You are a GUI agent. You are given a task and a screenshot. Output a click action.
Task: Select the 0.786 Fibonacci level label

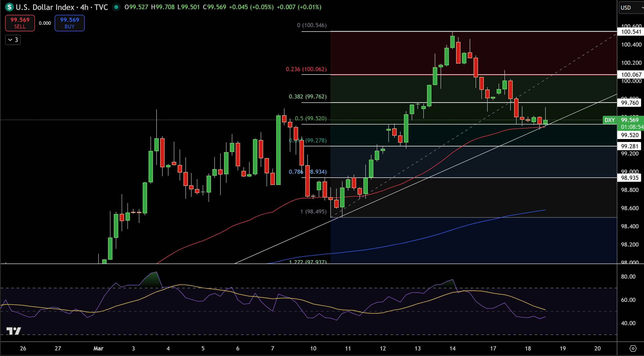[x=308, y=172]
